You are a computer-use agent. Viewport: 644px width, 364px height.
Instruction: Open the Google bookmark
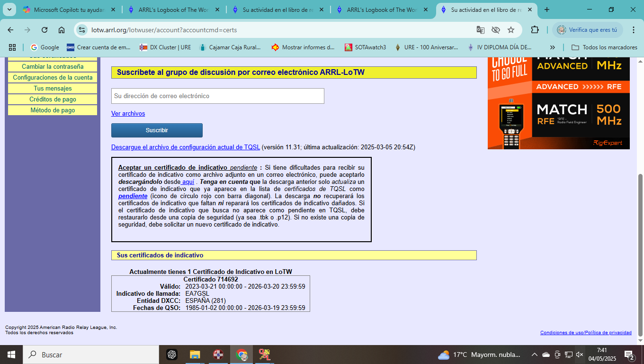45,47
